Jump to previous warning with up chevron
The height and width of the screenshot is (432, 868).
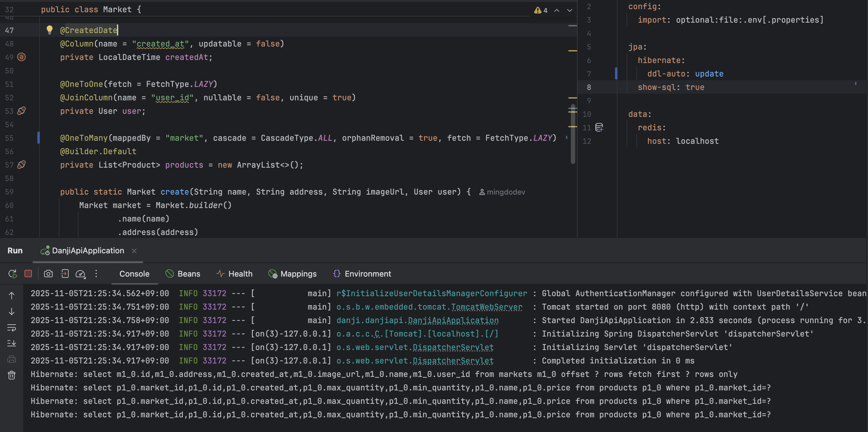coord(557,10)
